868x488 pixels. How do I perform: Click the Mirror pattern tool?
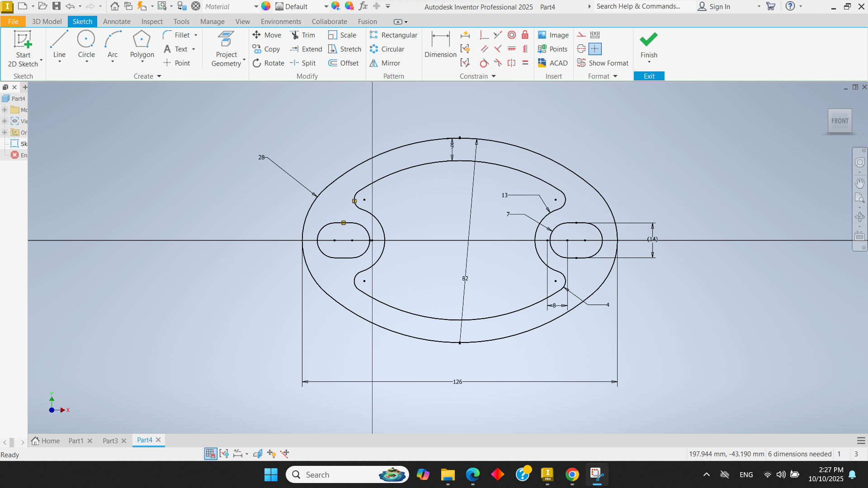pos(385,63)
